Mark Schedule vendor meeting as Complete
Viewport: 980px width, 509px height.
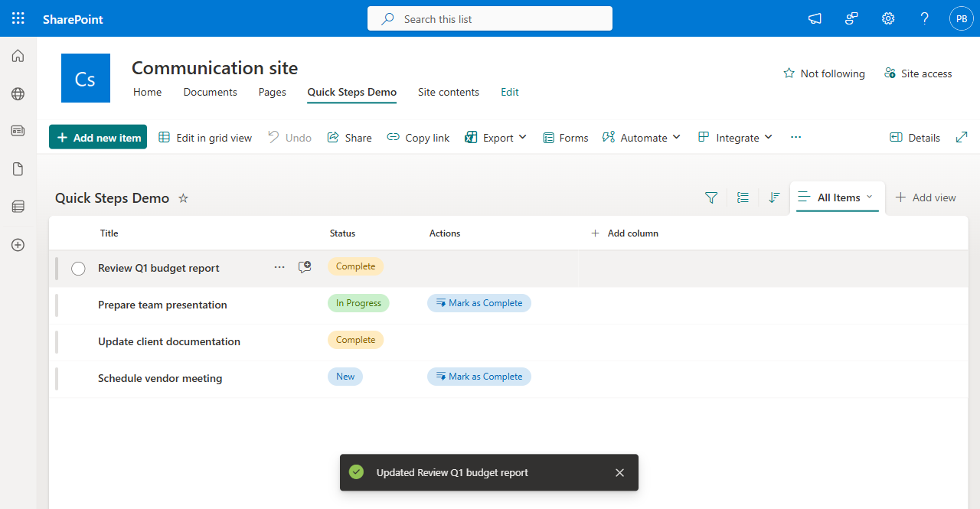click(479, 377)
